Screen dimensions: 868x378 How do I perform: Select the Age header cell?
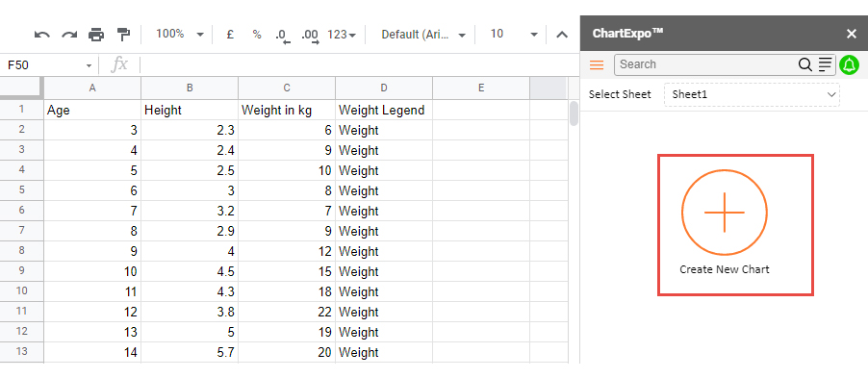92,111
